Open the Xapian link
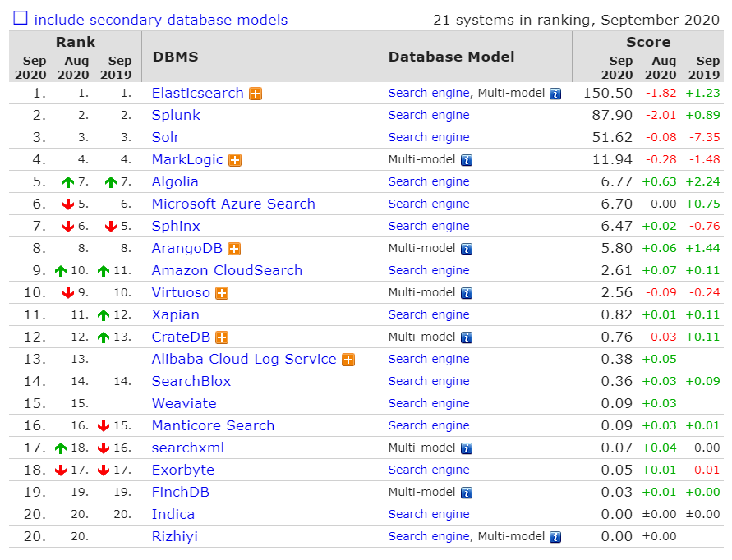The width and height of the screenshot is (732, 560). pyautogui.click(x=176, y=314)
